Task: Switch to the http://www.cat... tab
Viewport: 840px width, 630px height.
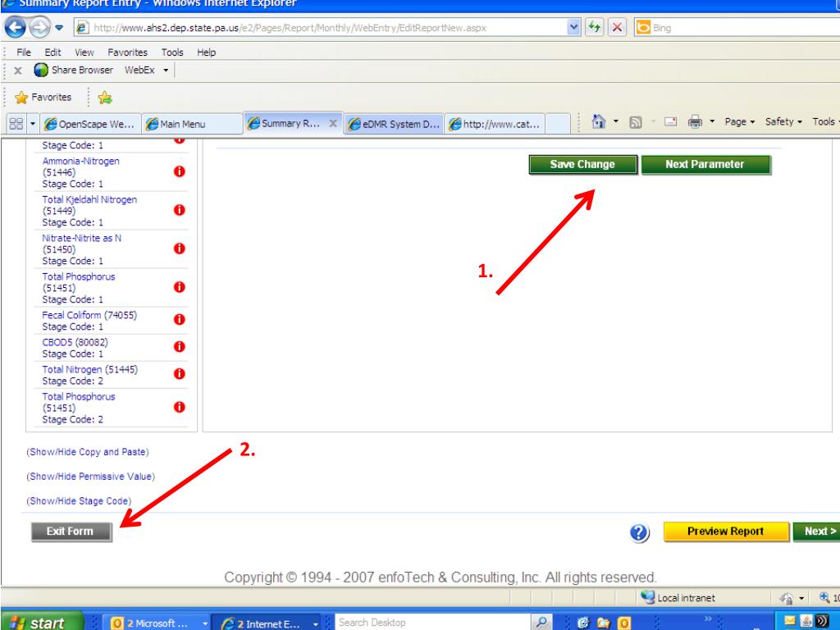Action: (495, 124)
